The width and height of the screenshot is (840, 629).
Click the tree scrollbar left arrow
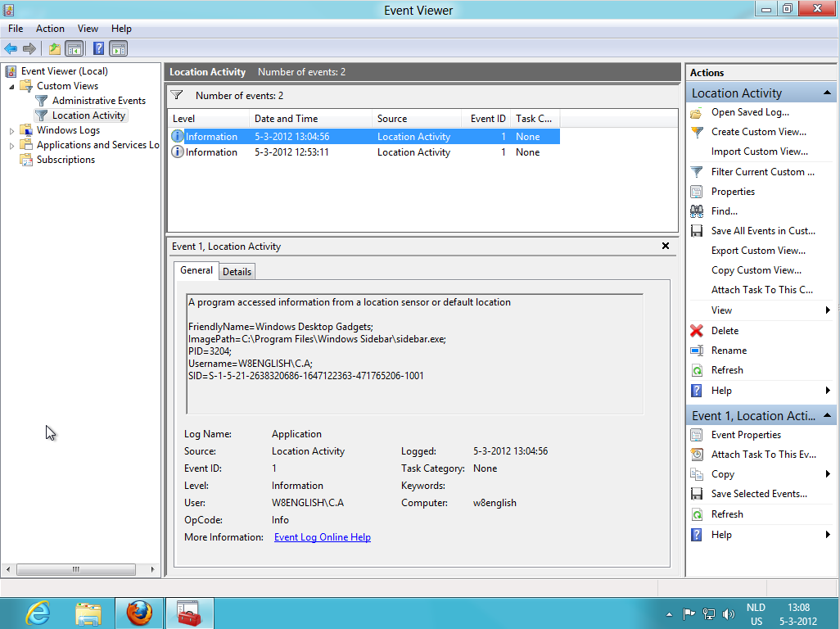point(7,569)
